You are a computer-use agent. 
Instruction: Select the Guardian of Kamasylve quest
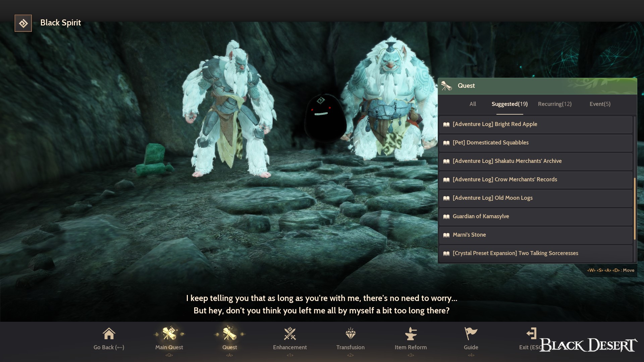point(536,217)
